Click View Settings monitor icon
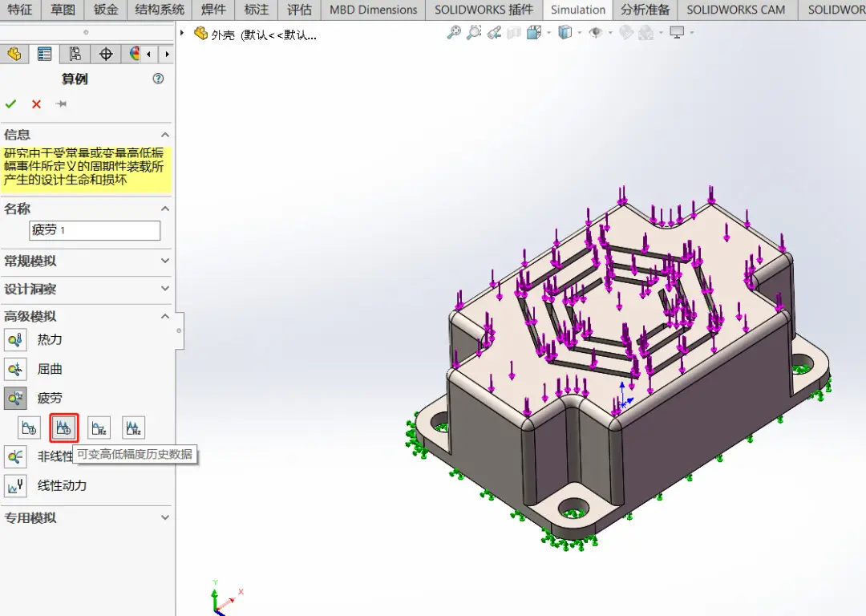Screen dimensions: 866x616 click(x=677, y=33)
